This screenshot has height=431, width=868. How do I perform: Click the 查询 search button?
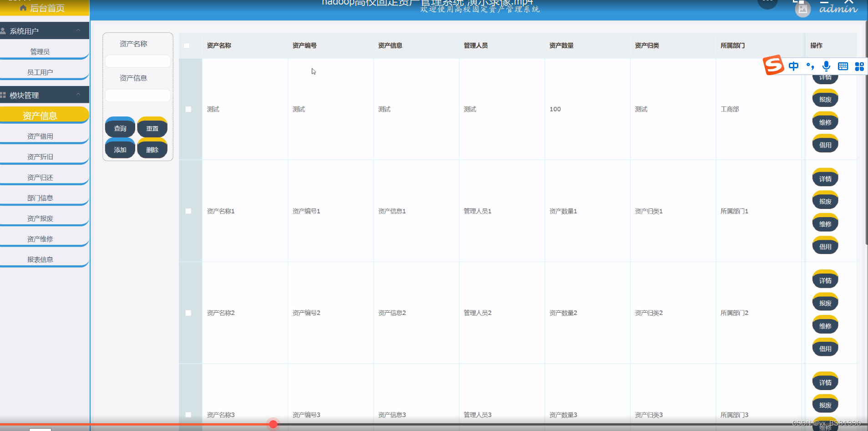pos(120,128)
